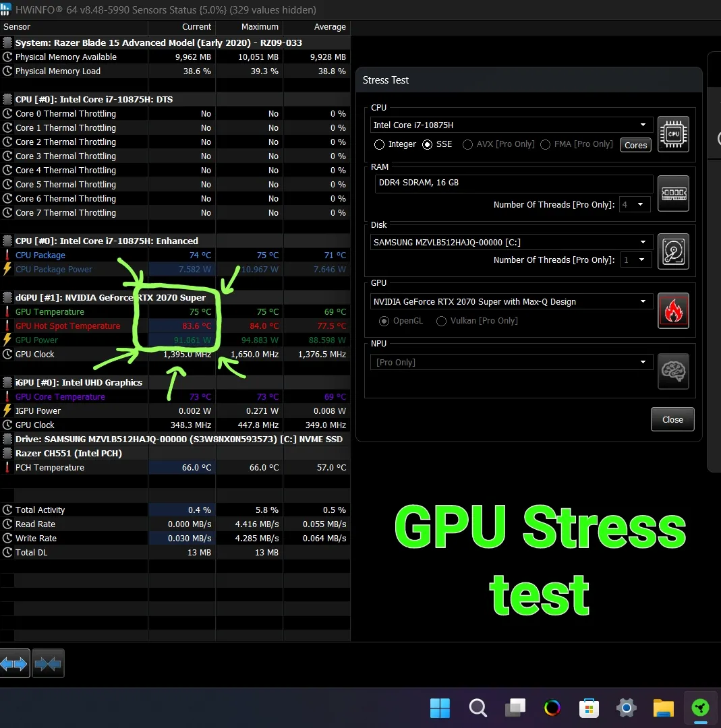Viewport: 721px width, 728px height.
Task: Start the RAM stress test memory icon
Action: pos(673,193)
